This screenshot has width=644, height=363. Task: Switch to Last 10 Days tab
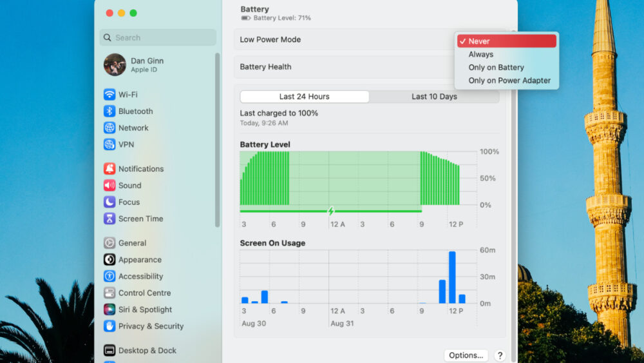[x=434, y=97]
